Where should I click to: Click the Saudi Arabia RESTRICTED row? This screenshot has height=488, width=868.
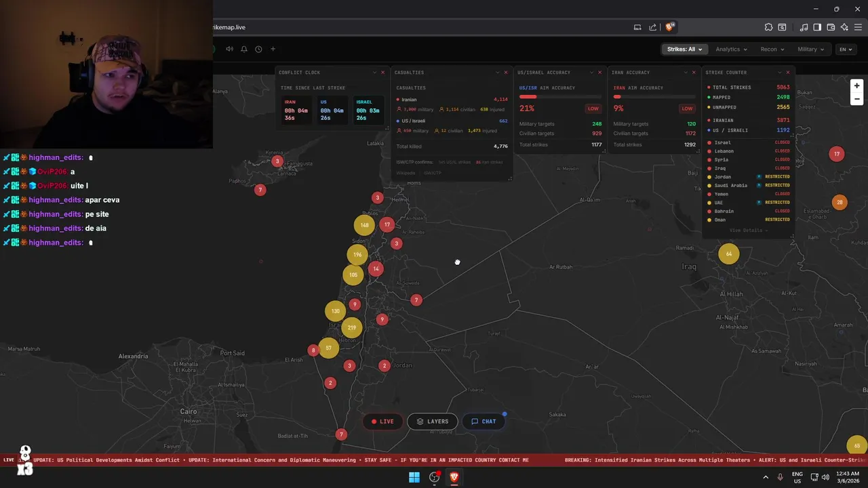point(749,186)
